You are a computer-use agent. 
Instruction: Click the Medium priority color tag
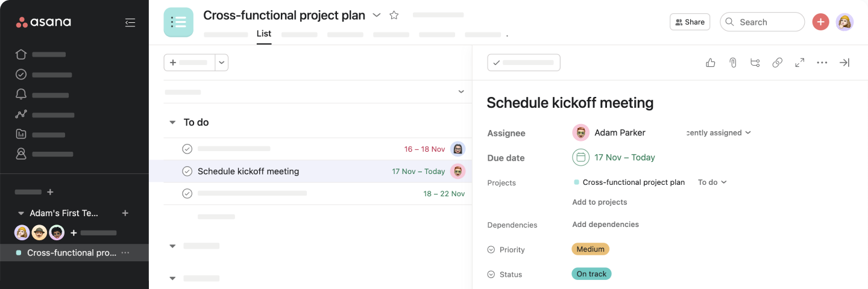[x=590, y=249]
